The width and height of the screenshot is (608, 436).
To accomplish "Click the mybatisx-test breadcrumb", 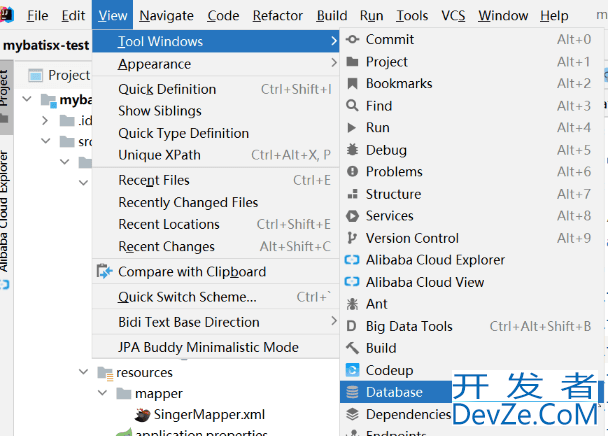I will (46, 45).
